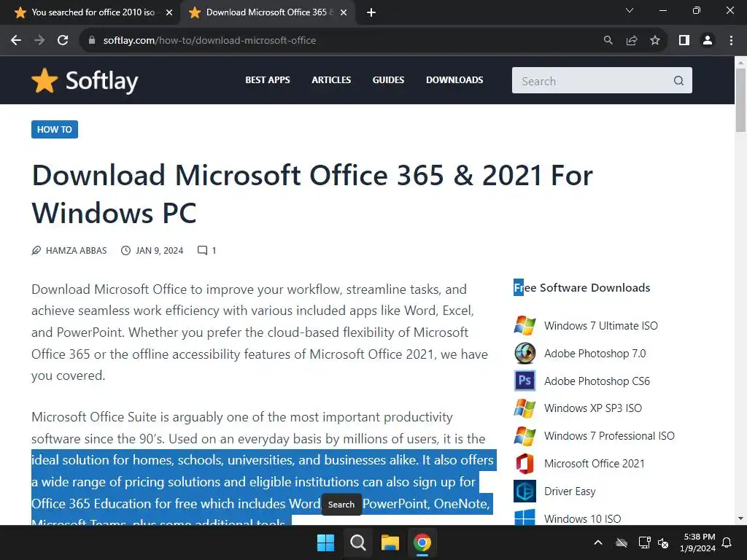Click the Windows 10 ISO blue logo icon
This screenshot has width=747, height=560.
click(x=525, y=517)
